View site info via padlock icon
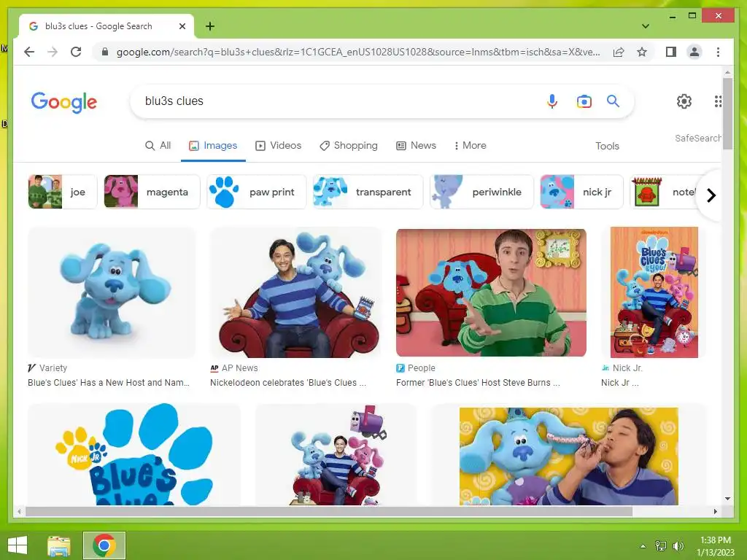Screen dimensions: 747x560 click(x=105, y=52)
